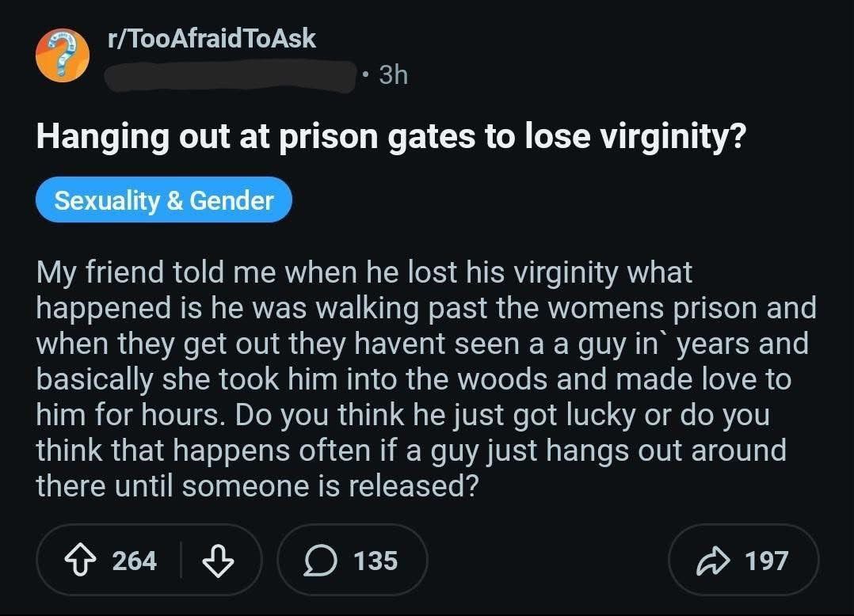Click the divider inside the vote pill

click(180, 560)
